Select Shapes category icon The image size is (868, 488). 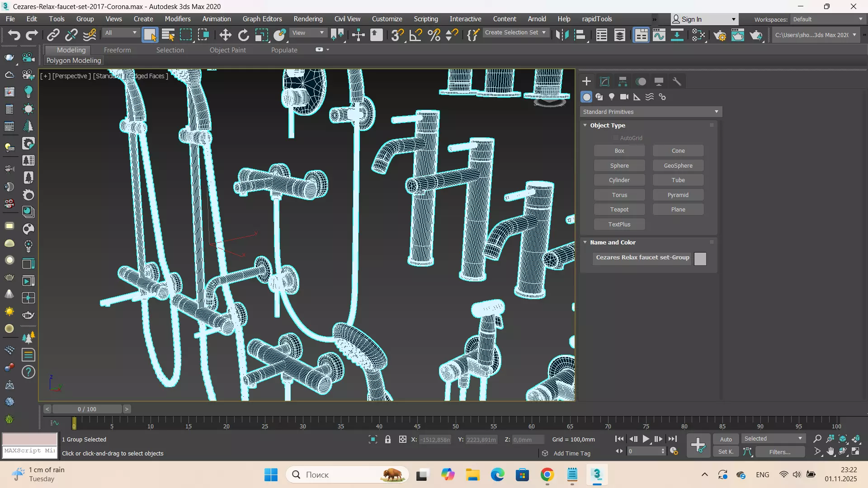point(599,97)
